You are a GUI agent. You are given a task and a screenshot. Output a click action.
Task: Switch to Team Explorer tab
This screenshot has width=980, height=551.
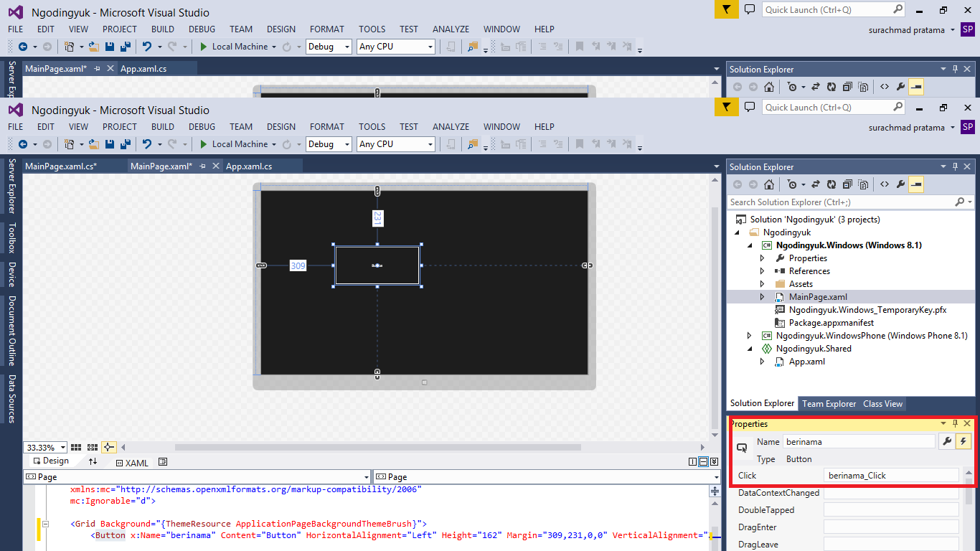829,404
